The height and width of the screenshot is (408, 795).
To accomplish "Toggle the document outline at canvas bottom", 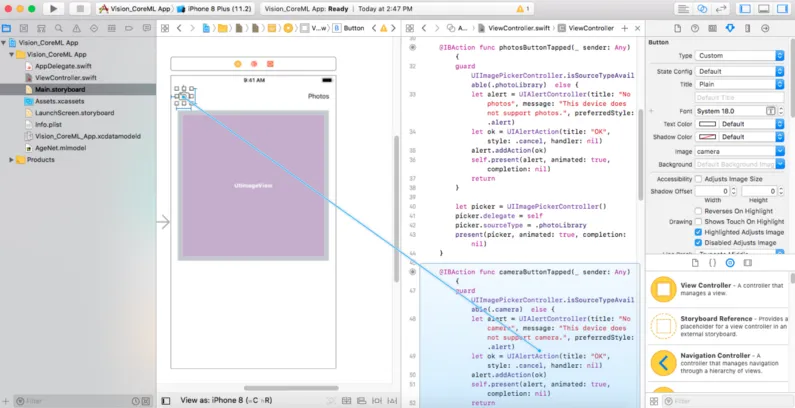I will pos(166,400).
